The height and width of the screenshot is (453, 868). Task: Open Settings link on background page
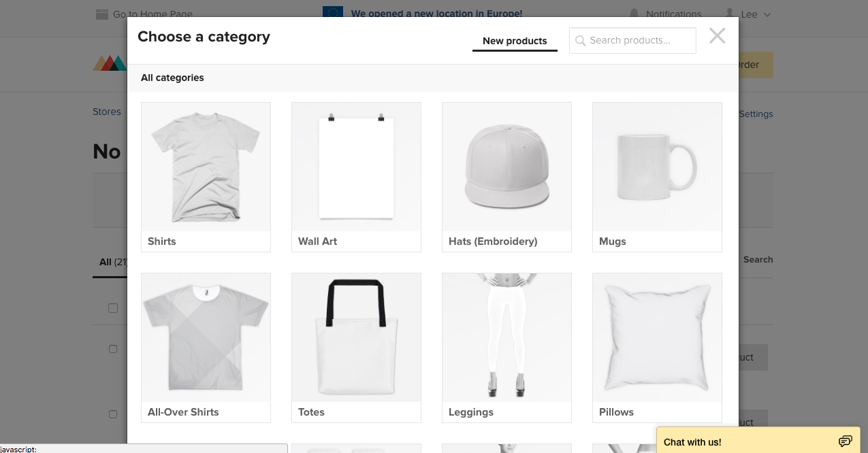click(756, 114)
